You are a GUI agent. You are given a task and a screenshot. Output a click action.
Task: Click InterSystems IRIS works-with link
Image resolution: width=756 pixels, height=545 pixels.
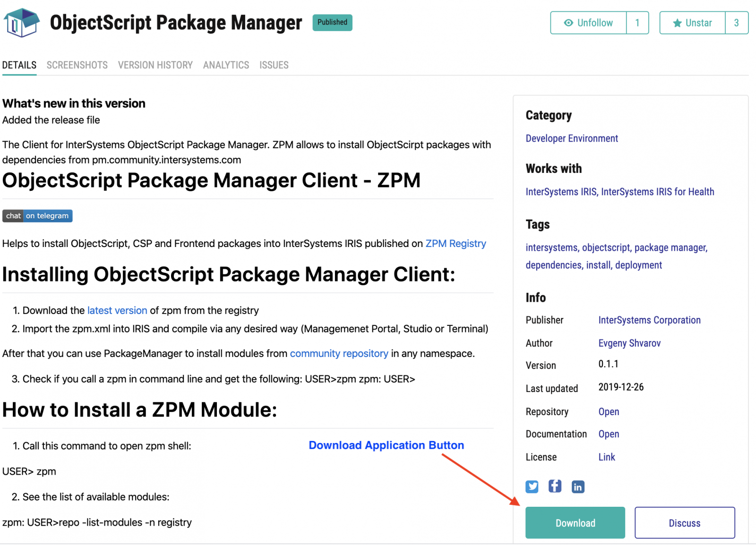click(561, 192)
